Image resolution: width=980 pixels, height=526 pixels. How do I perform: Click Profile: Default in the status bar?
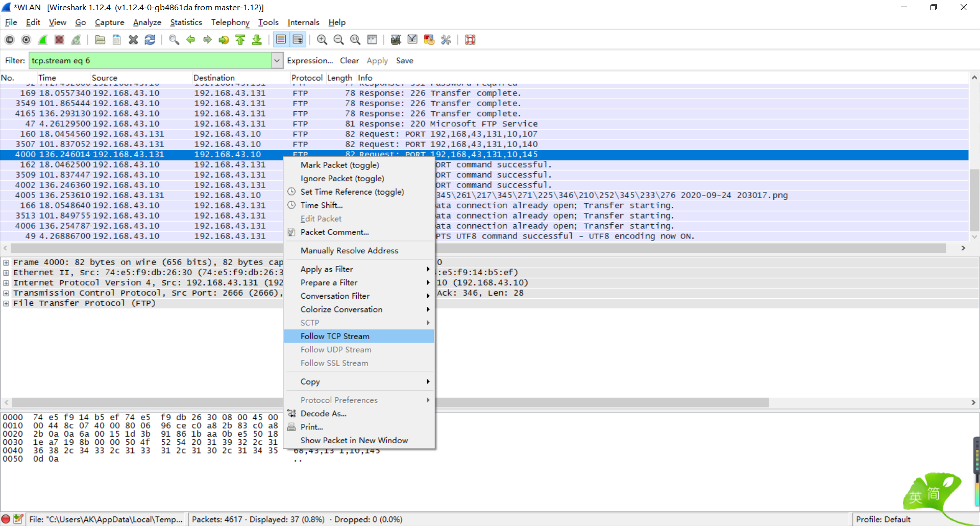tap(883, 519)
